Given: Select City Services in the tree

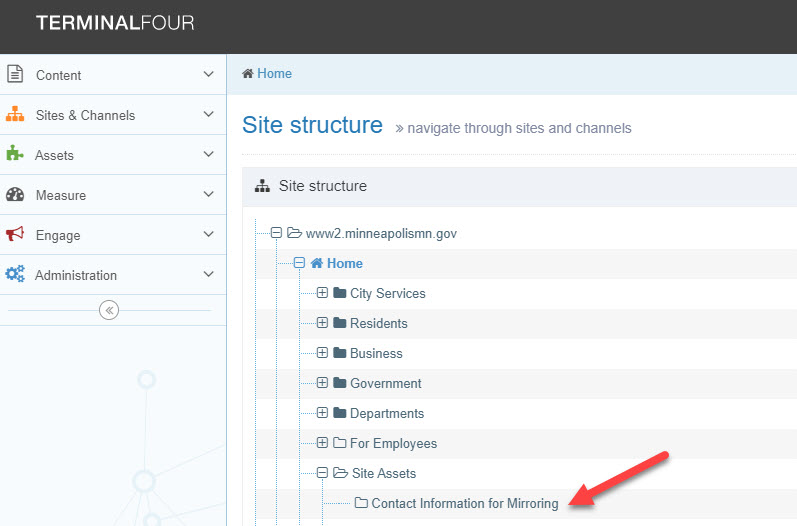Looking at the screenshot, I should point(387,294).
